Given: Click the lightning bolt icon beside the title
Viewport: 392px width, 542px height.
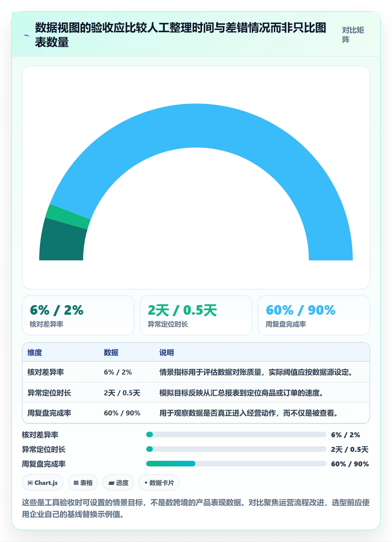Looking at the screenshot, I should [27, 35].
